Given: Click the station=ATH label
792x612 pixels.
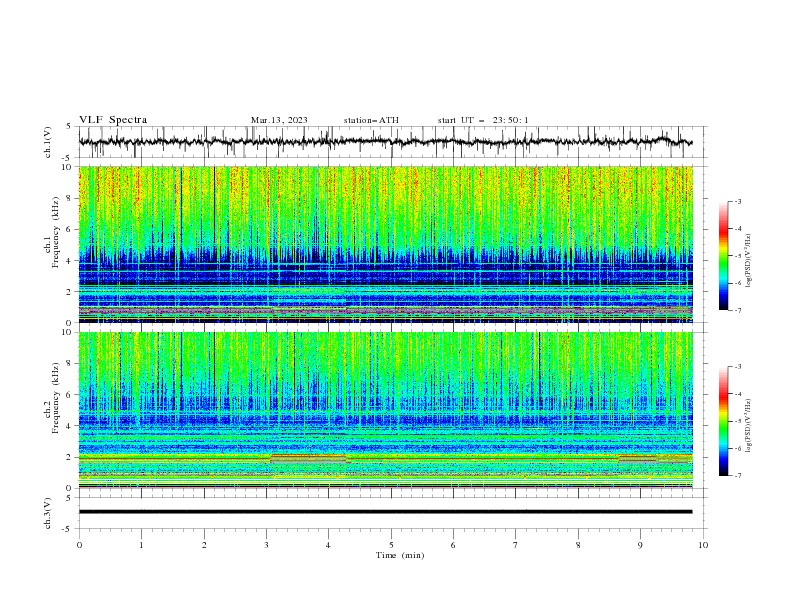Looking at the screenshot, I should [371, 120].
